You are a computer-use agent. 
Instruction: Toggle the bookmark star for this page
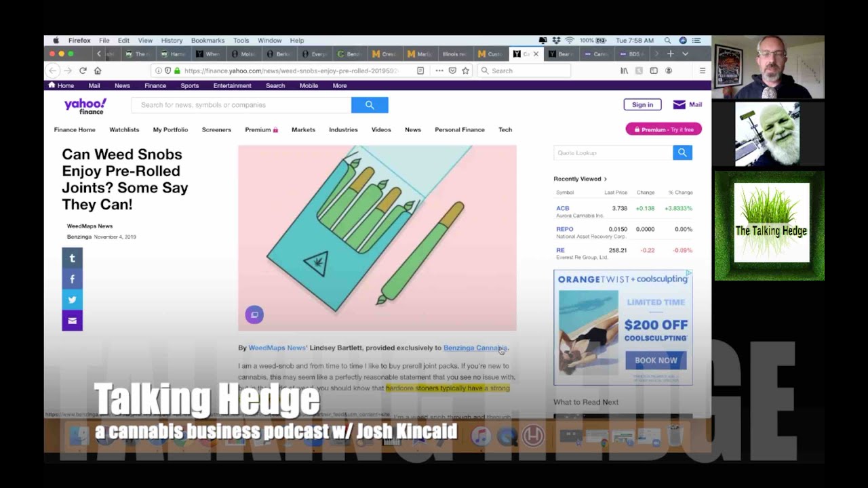(465, 70)
